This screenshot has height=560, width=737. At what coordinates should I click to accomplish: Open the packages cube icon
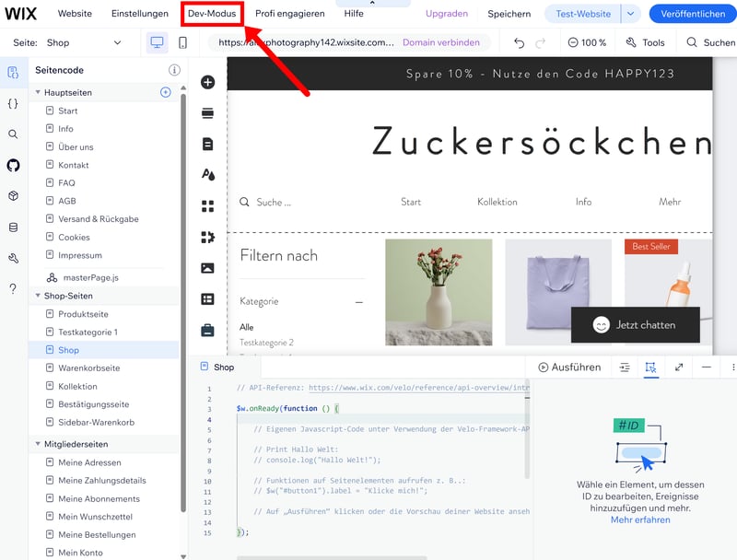[13, 196]
